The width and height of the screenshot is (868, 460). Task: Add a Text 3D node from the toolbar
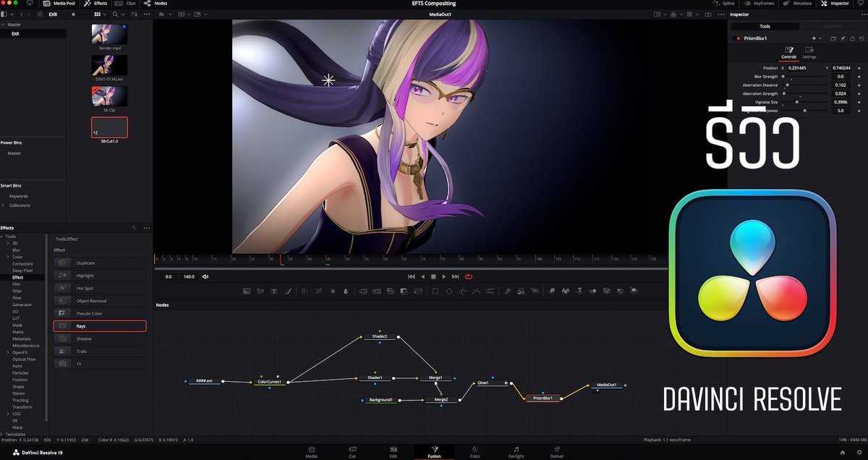click(x=579, y=290)
